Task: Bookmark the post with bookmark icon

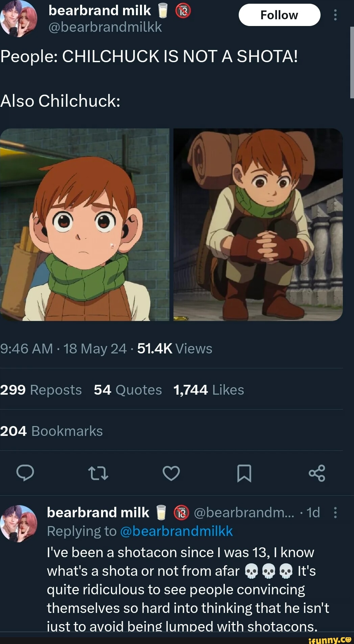Action: click(x=244, y=473)
